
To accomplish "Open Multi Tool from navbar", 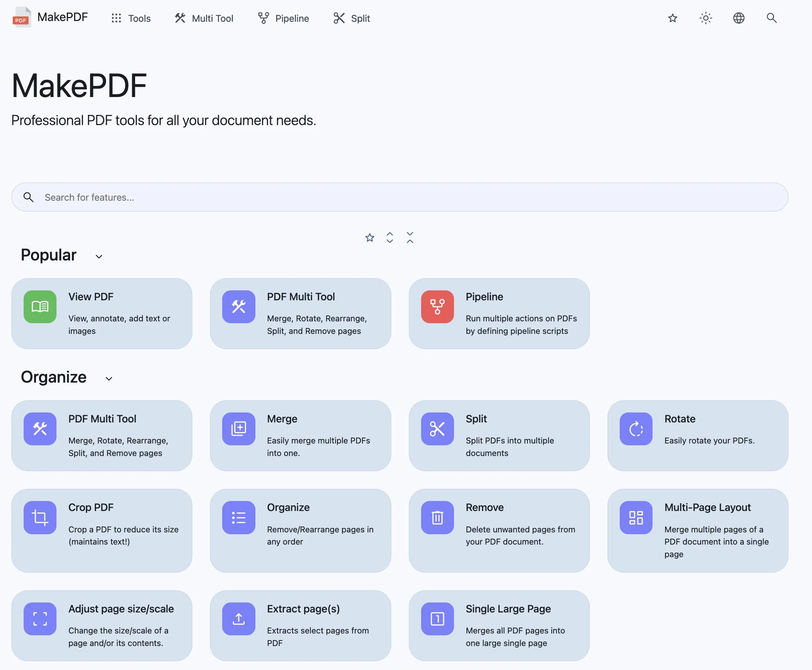I will pos(204,18).
